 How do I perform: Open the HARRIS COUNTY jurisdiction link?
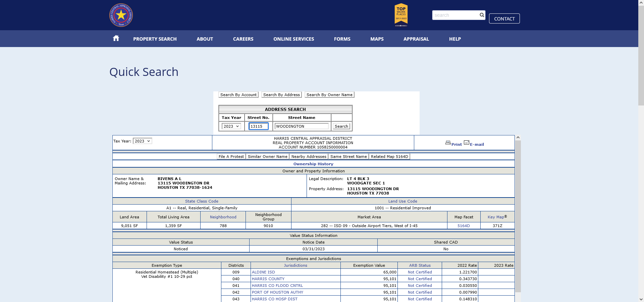(268, 279)
